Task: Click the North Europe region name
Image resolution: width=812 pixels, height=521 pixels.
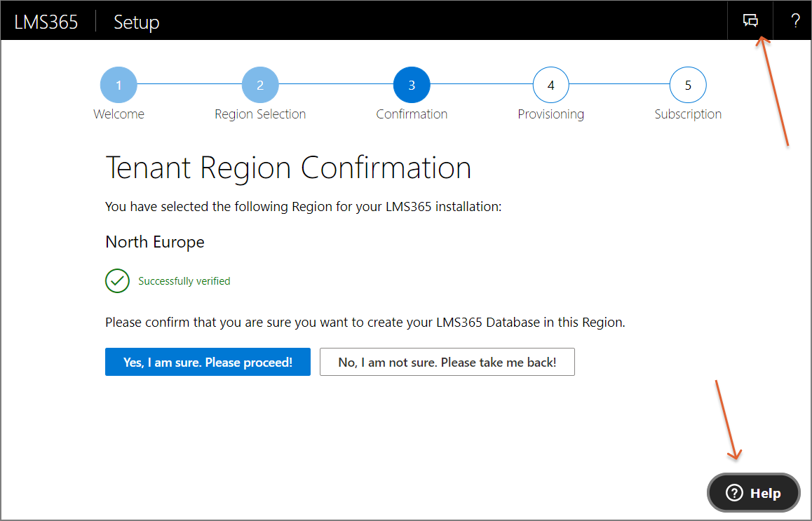Action: (155, 242)
